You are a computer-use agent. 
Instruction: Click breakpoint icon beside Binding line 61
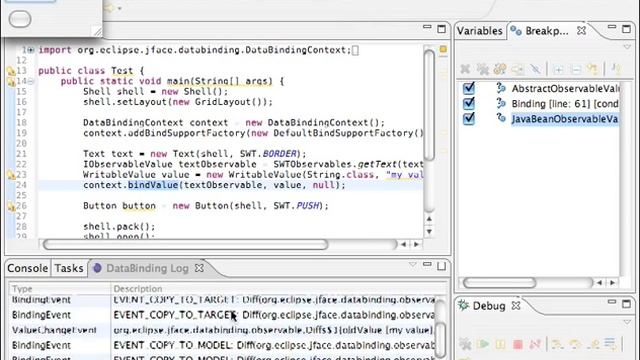point(501,103)
